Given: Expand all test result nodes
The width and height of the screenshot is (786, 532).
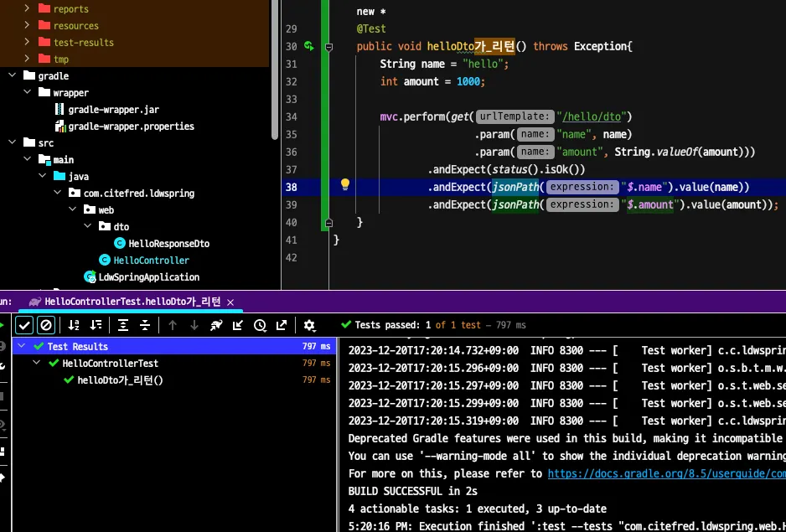Looking at the screenshot, I should click(123, 325).
